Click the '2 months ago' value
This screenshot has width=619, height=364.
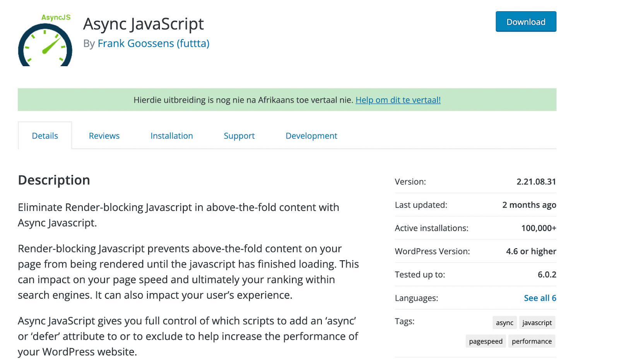[x=529, y=205]
